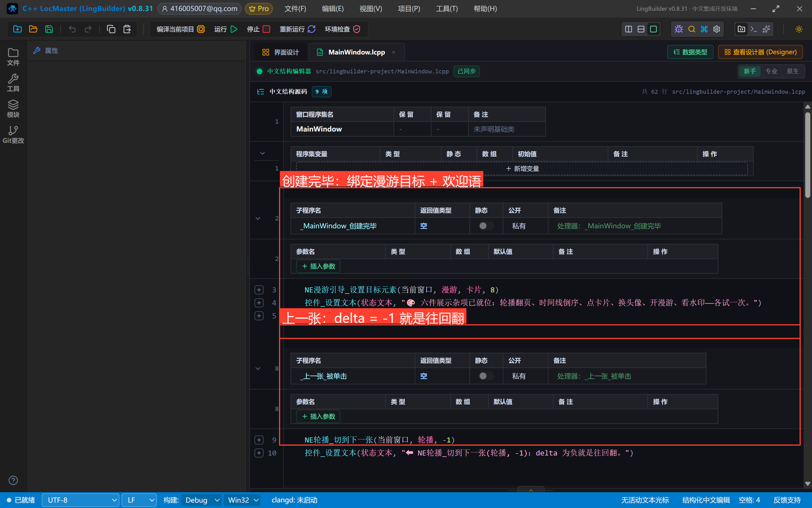Switch to the split vertical layout
812x508 pixels.
coord(629,29)
